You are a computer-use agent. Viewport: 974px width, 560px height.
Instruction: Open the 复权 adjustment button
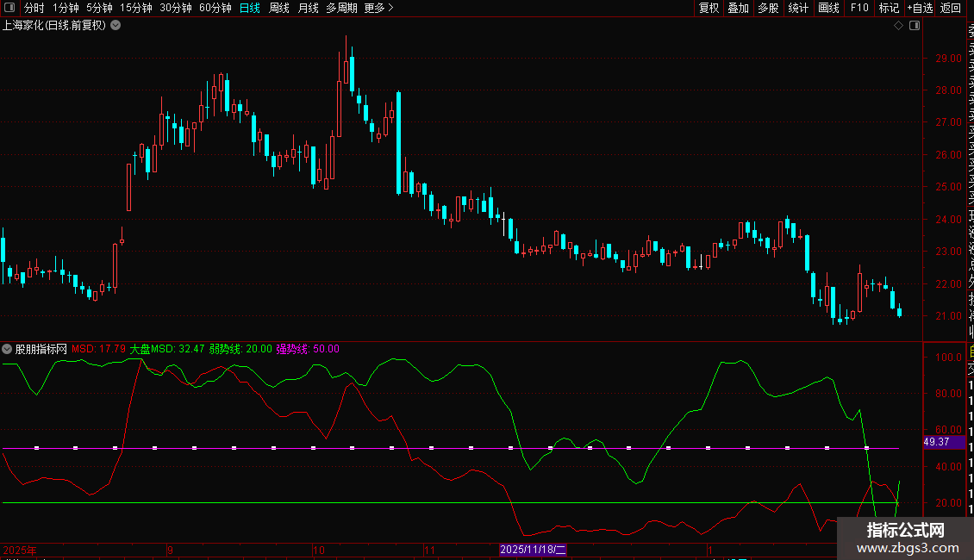tap(709, 8)
